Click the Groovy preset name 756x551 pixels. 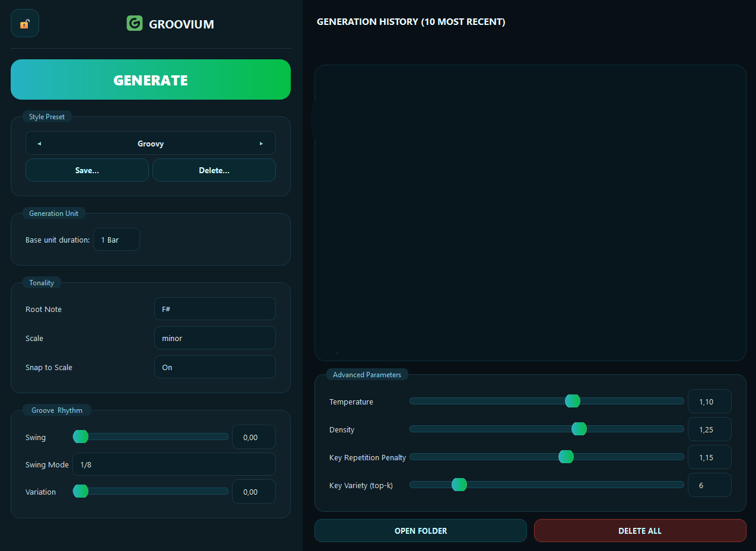coord(151,144)
